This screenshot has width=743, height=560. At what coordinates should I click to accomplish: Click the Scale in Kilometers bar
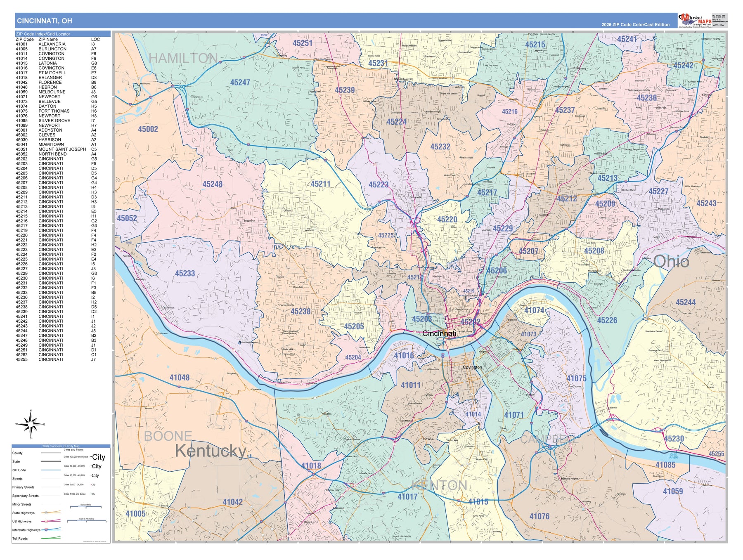point(87,521)
